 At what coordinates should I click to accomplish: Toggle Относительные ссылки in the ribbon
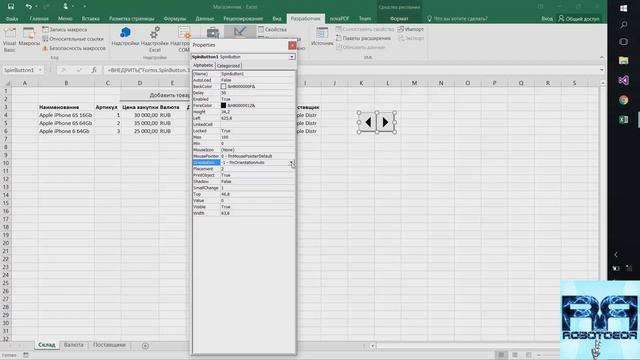(73, 39)
